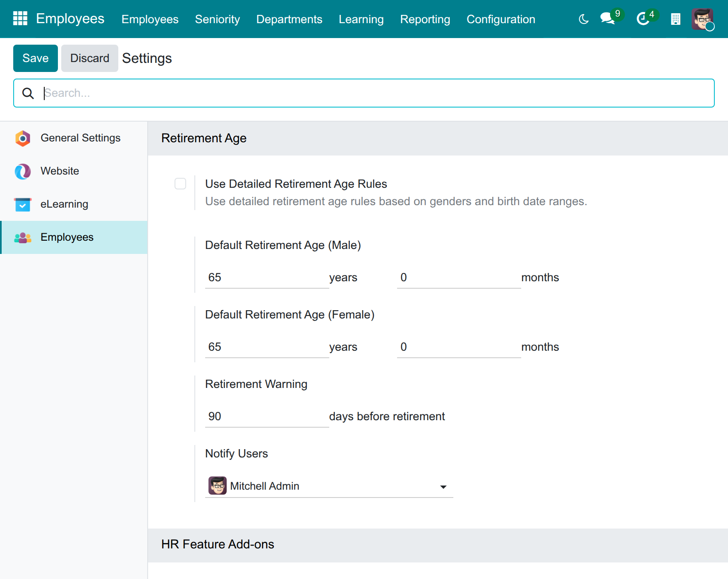Open the Seniority menu
This screenshot has height=579, width=728.
218,19
